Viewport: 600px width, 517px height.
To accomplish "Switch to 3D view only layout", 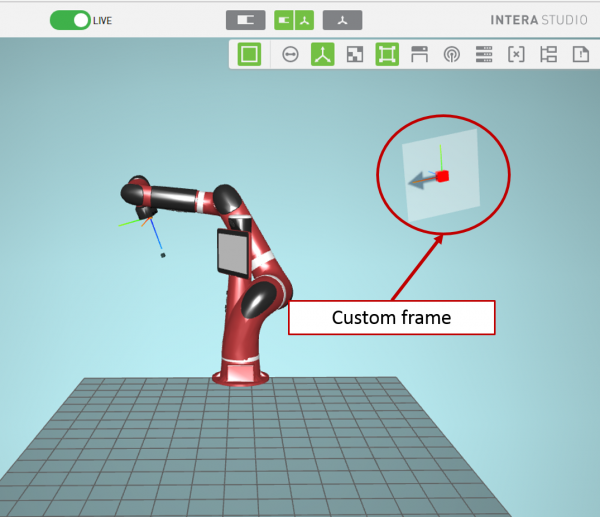I will (x=342, y=20).
